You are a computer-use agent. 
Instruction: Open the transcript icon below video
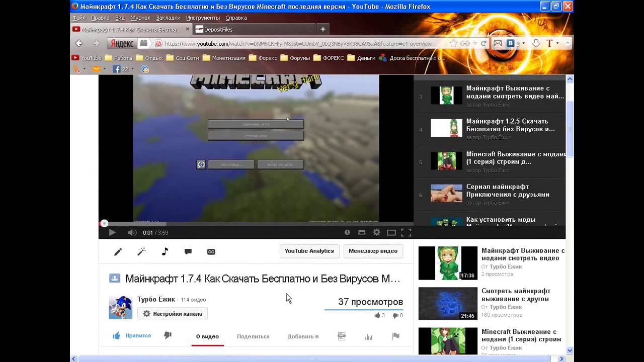[x=342, y=336]
